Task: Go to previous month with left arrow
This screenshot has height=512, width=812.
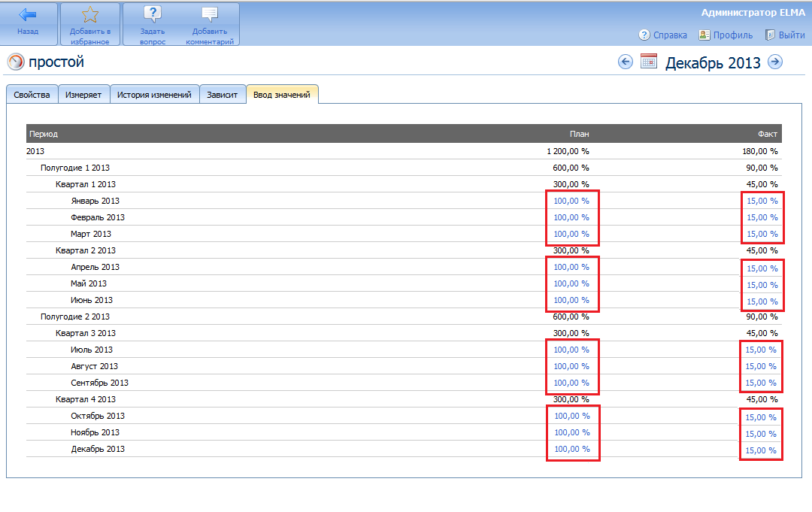Action: pos(625,62)
